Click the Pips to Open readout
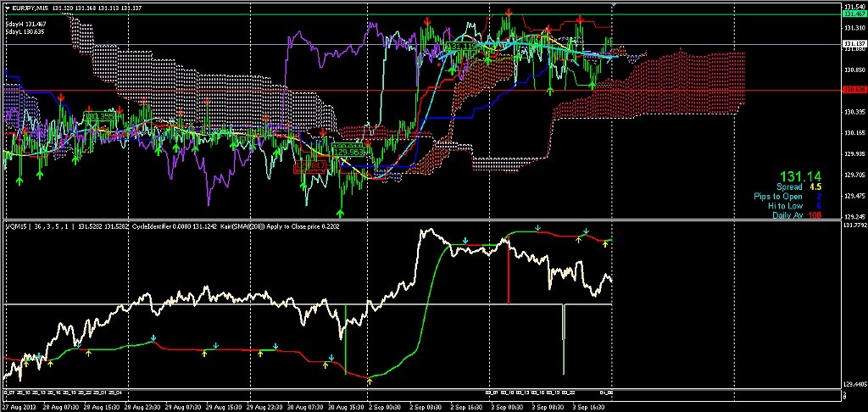 click(787, 197)
